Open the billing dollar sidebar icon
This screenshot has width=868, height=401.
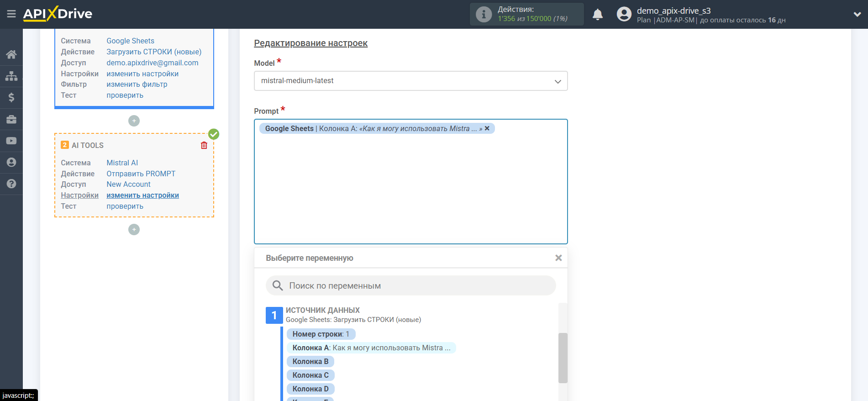(11, 97)
